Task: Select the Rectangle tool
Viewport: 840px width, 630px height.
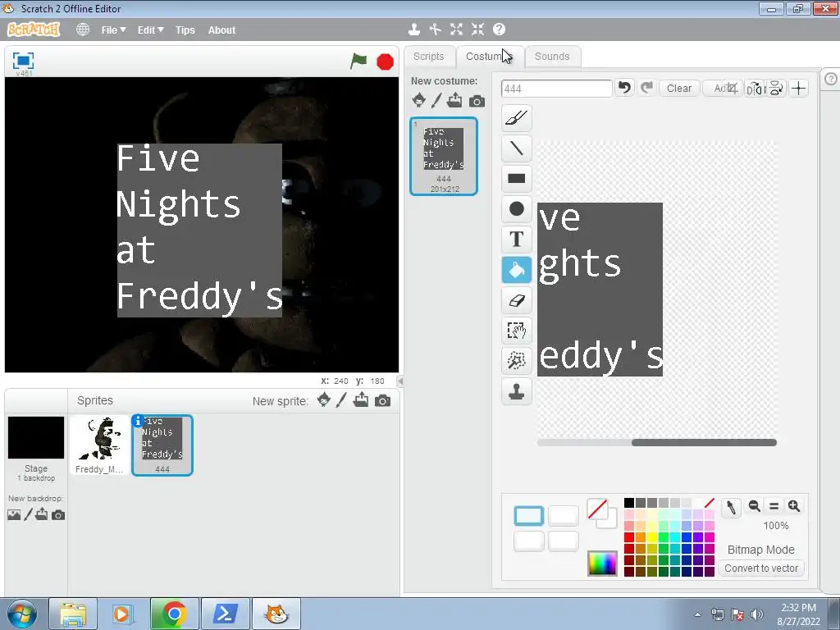Action: [517, 178]
